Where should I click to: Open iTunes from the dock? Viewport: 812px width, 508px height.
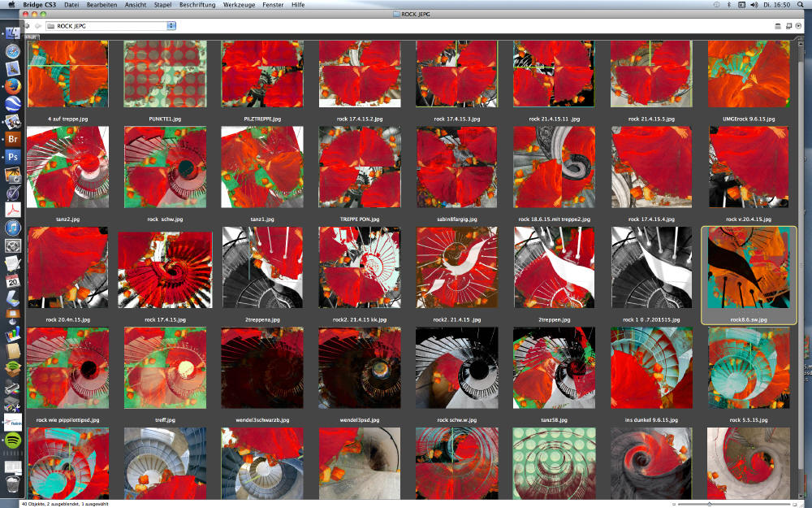(x=12, y=227)
